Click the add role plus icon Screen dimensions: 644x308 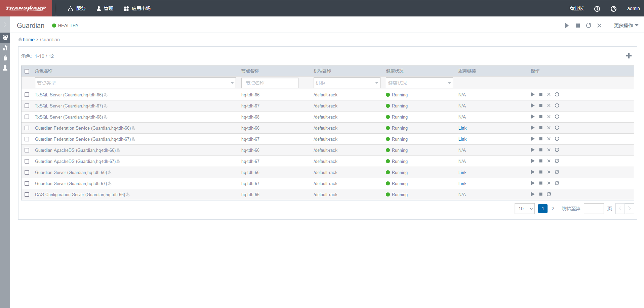[629, 56]
